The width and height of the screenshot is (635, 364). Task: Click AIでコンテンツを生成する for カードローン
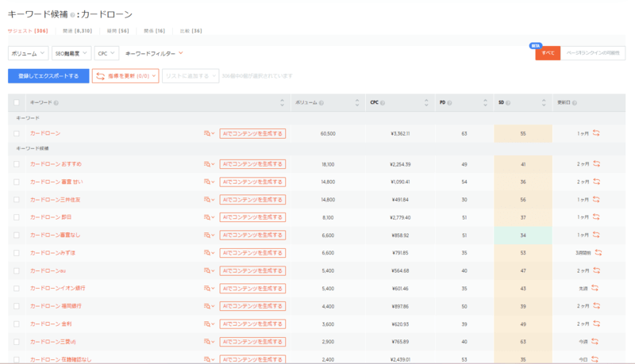252,133
